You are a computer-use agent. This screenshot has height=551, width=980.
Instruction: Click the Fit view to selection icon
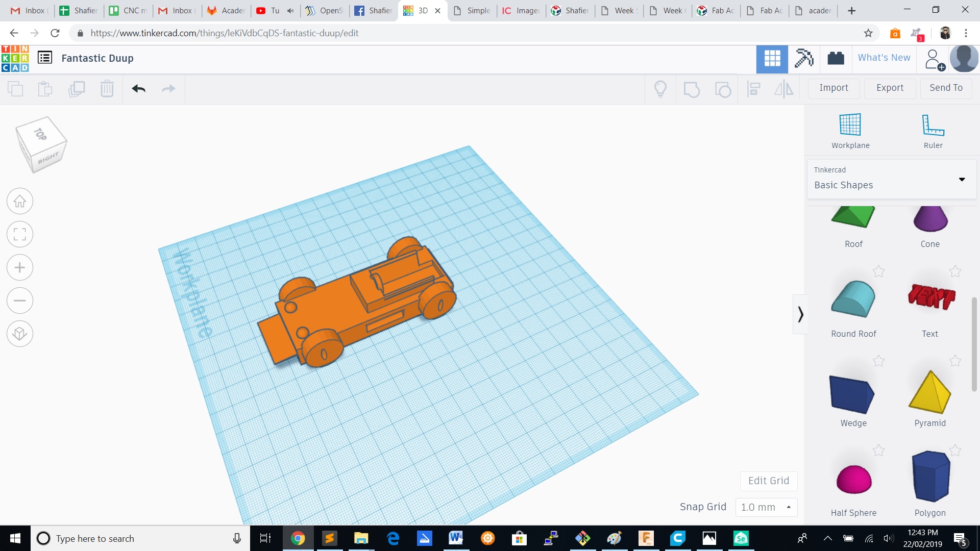tap(19, 234)
